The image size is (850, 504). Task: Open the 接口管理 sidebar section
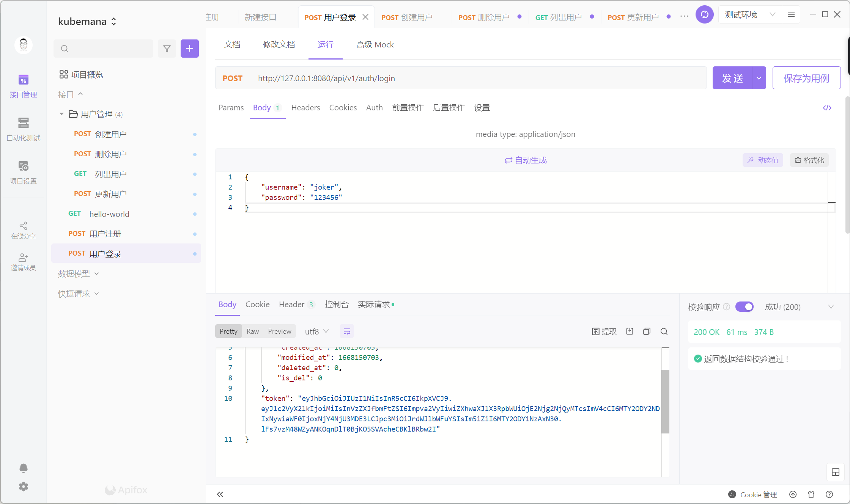pos(23,86)
